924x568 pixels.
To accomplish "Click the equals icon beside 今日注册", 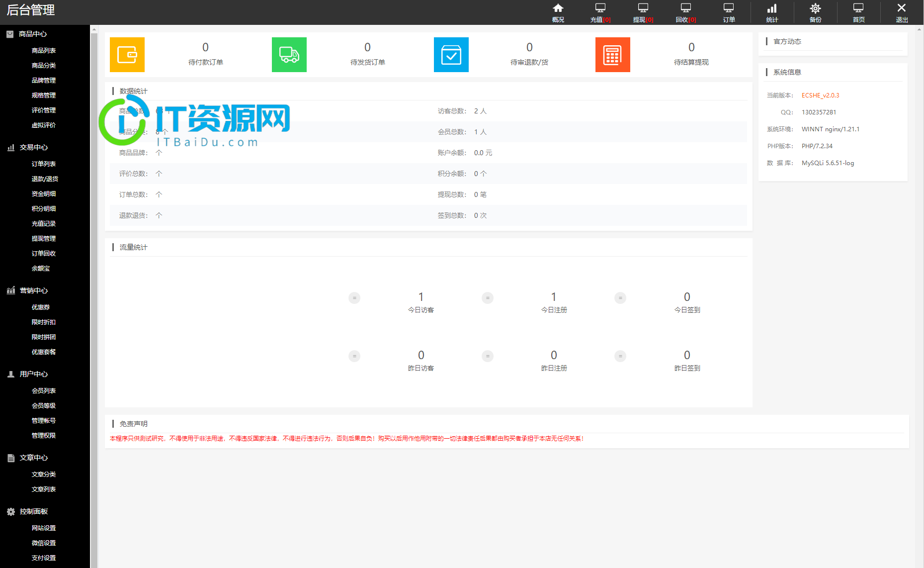I will click(x=488, y=298).
